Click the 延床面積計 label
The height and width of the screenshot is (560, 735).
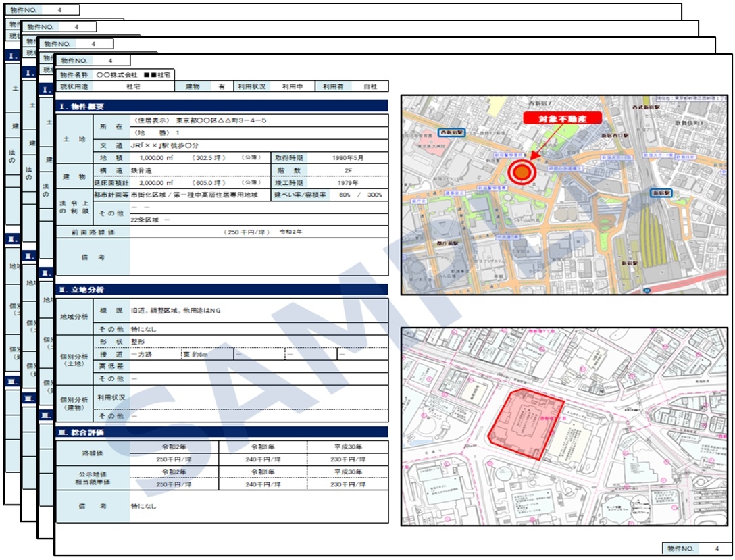(111, 183)
